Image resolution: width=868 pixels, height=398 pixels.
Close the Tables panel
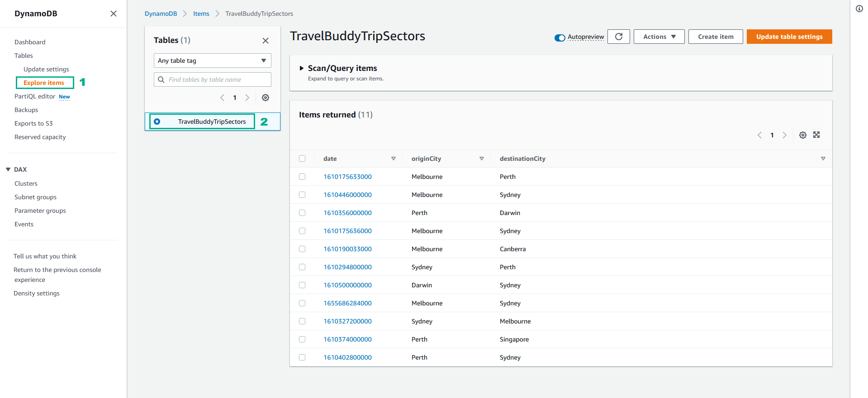pyautogui.click(x=266, y=41)
